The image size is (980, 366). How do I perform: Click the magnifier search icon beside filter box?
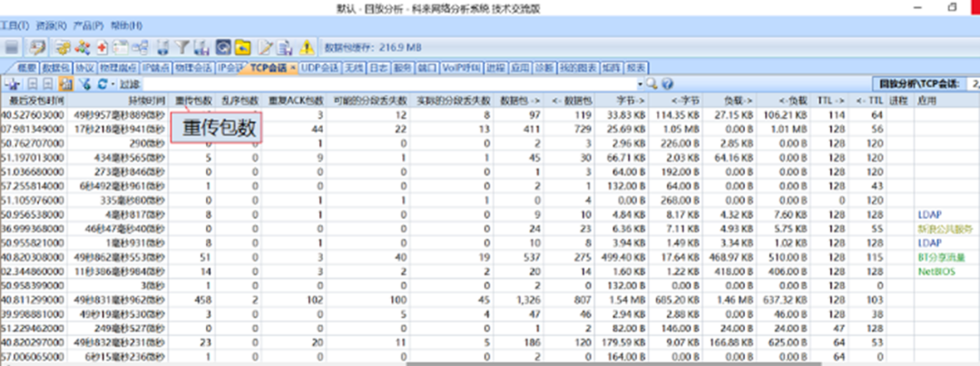point(652,84)
